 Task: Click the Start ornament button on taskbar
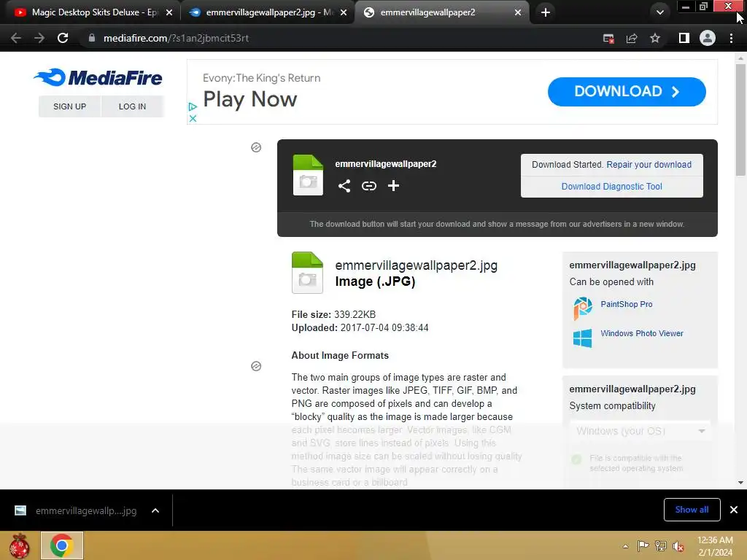(20, 545)
